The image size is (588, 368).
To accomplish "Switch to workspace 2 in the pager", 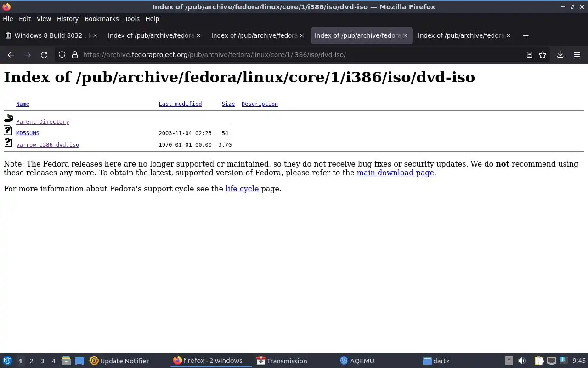I will click(31, 361).
